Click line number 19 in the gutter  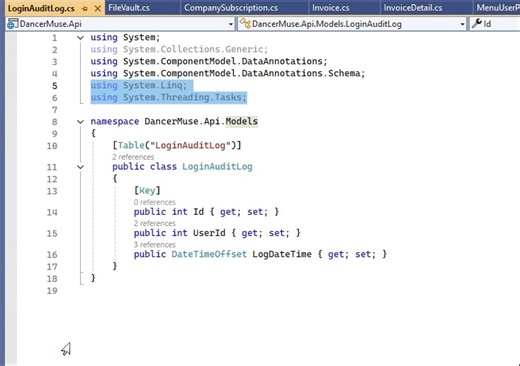pyautogui.click(x=52, y=291)
